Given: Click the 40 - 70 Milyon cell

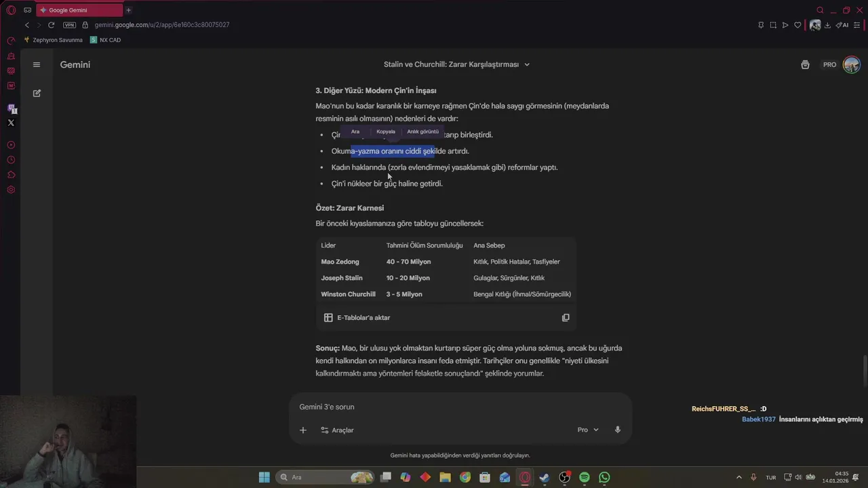Looking at the screenshot, I should click(408, 262).
